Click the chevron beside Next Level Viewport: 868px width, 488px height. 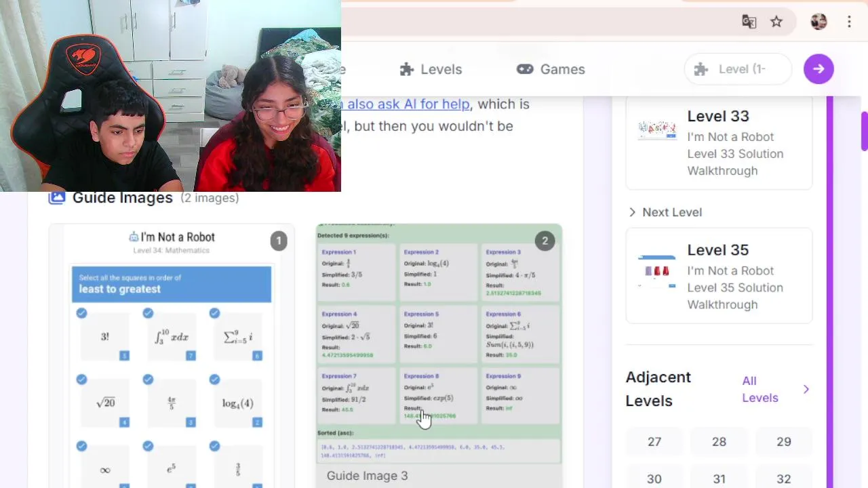632,212
